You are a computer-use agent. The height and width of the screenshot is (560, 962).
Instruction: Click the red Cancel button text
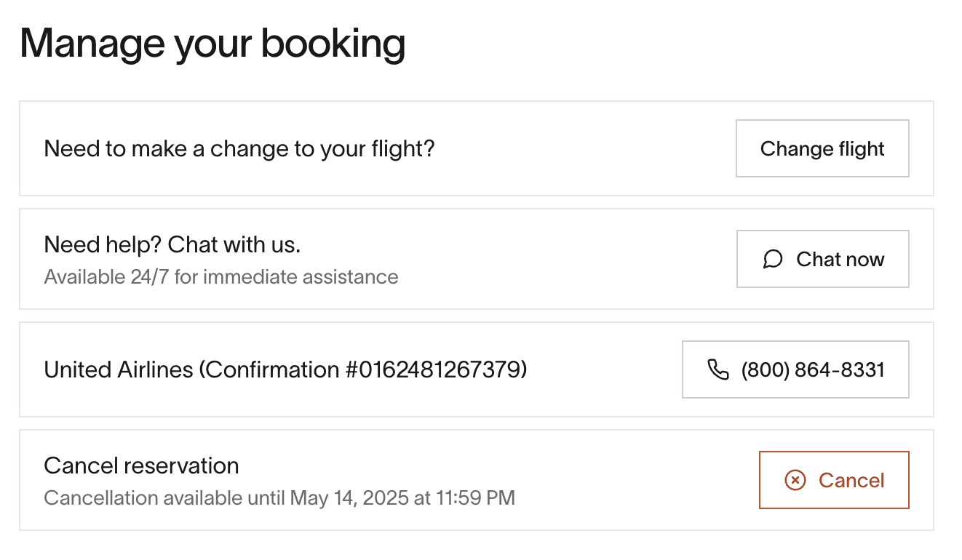tap(851, 480)
